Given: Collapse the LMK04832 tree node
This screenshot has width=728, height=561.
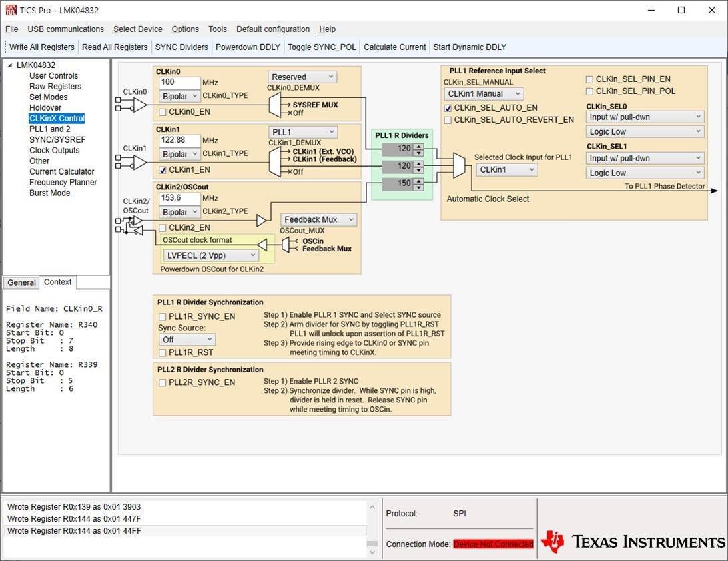Looking at the screenshot, I should click(x=10, y=65).
